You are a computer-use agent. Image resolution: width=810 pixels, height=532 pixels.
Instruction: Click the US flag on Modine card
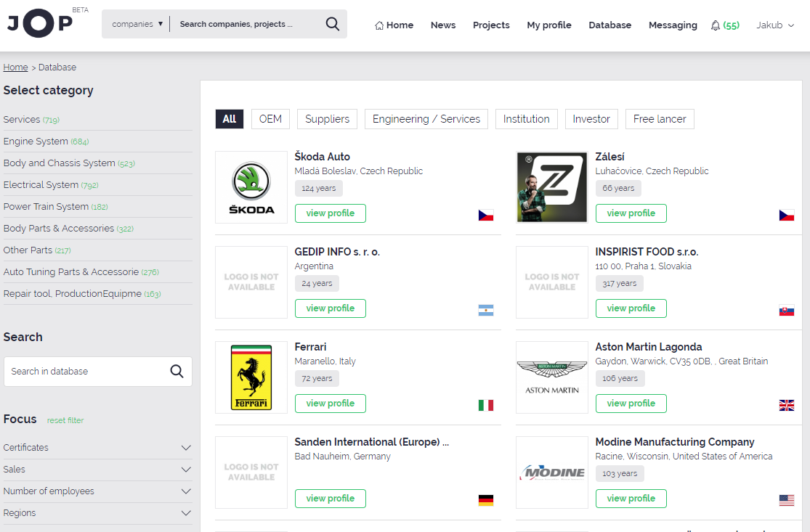pyautogui.click(x=786, y=500)
